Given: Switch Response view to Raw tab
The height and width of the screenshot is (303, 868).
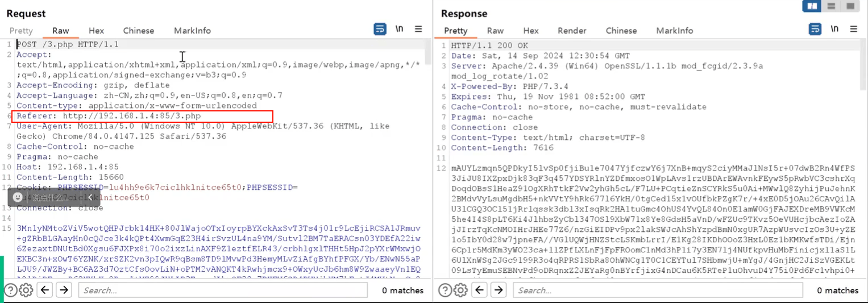Looking at the screenshot, I should (495, 31).
